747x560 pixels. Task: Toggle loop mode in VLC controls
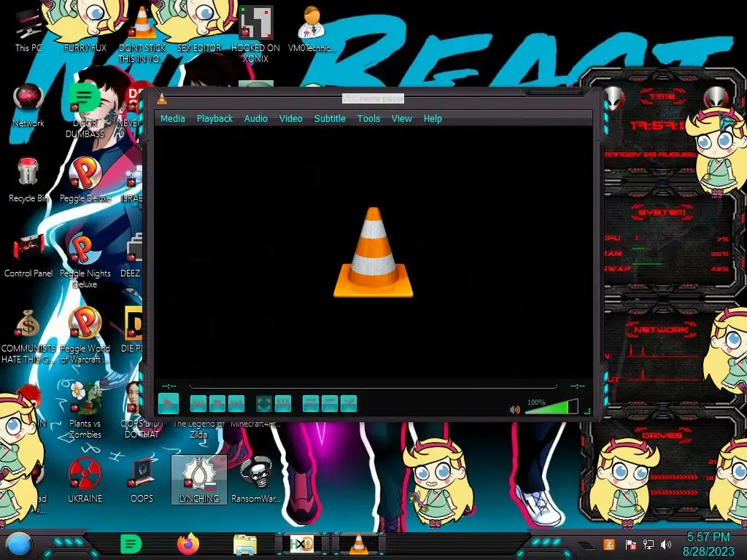[330, 404]
